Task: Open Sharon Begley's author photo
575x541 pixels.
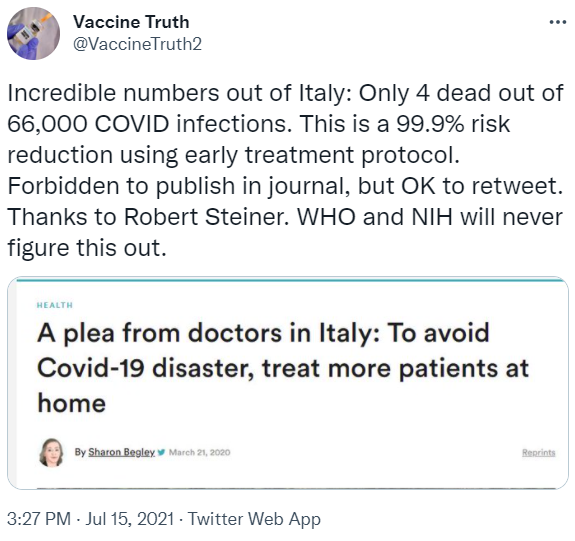Action: click(x=51, y=452)
